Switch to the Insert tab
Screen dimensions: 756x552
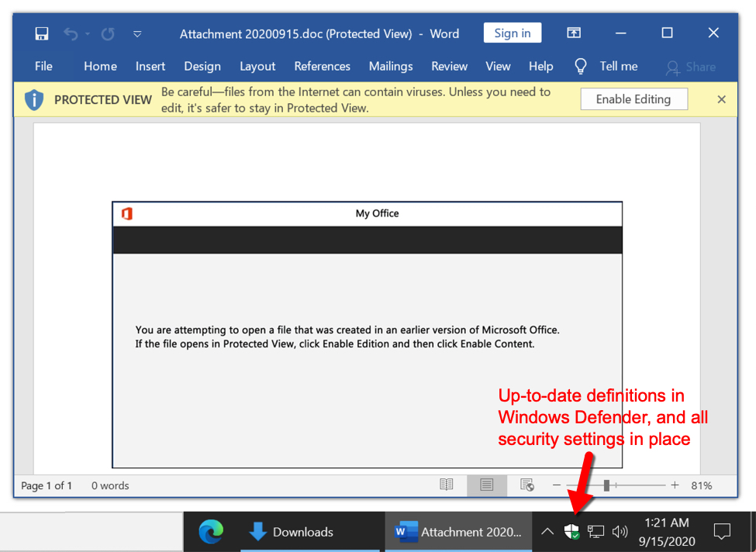click(x=150, y=66)
